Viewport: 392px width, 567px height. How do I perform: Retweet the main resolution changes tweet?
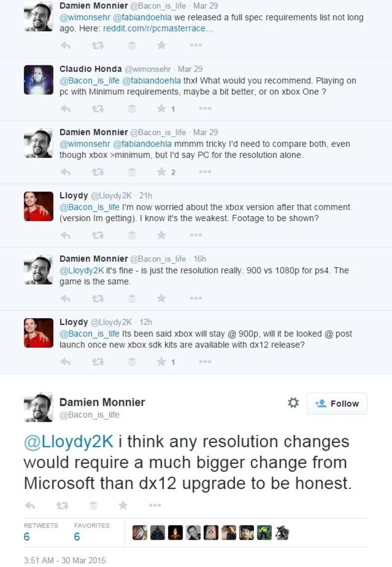click(x=62, y=506)
